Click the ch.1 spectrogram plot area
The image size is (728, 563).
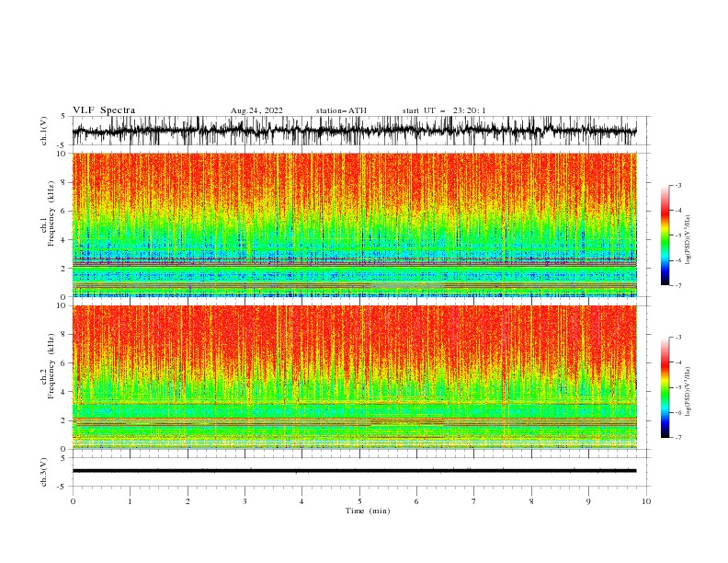(355, 224)
